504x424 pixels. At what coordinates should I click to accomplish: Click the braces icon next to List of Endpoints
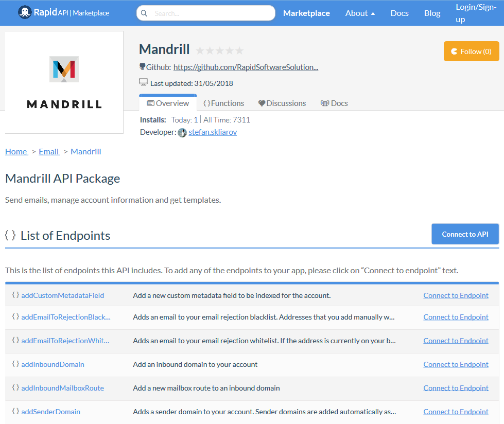pos(10,235)
